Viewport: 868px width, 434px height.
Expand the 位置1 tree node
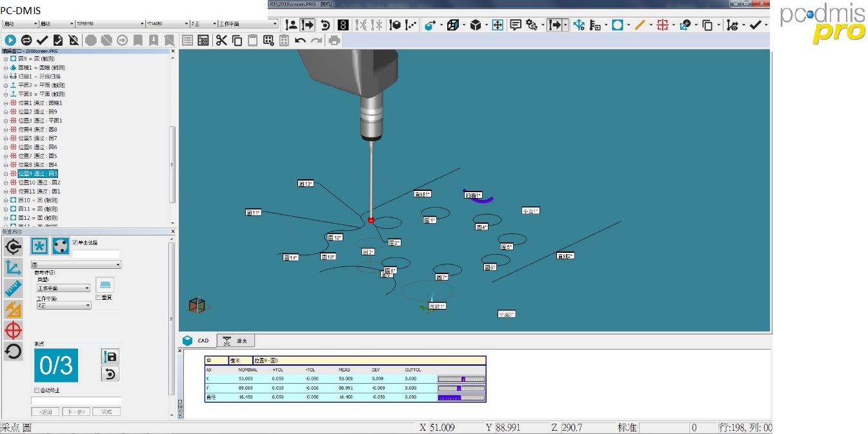[5, 103]
